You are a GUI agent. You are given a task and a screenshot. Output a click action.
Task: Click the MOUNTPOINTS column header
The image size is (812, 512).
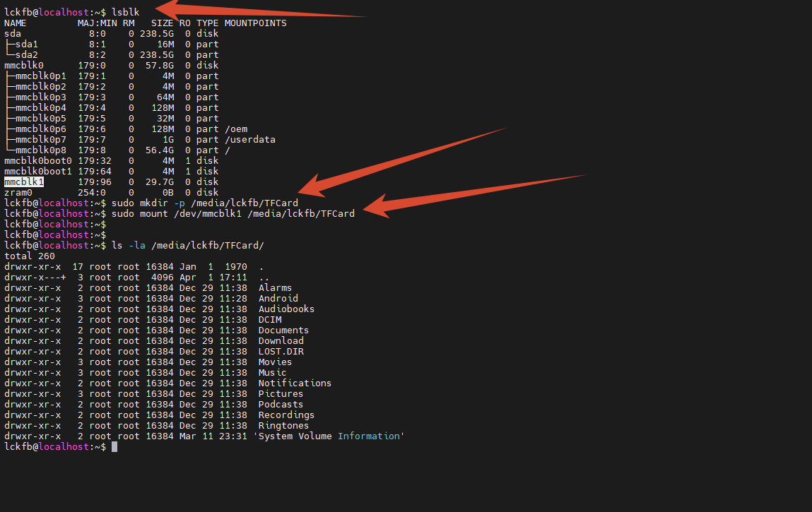(x=255, y=23)
